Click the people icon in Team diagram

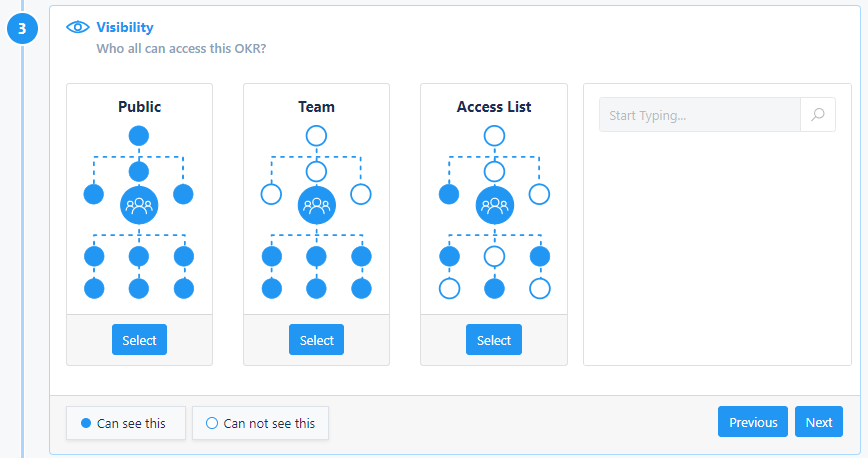[316, 205]
